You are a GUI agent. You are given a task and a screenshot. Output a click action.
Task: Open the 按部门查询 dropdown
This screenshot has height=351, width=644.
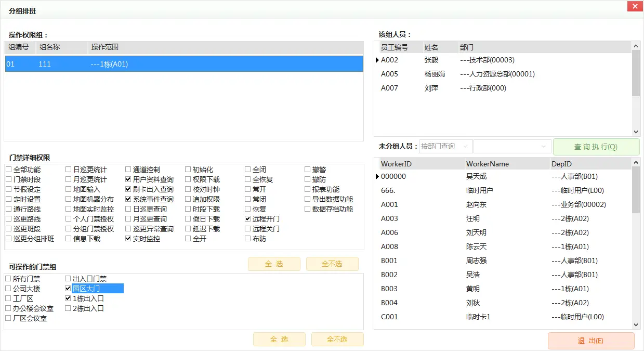click(x=444, y=146)
